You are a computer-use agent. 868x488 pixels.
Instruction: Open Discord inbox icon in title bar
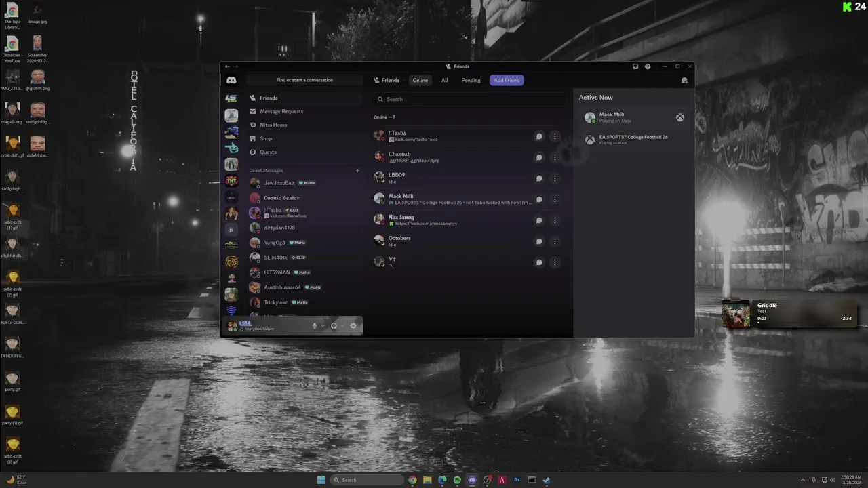tap(635, 66)
